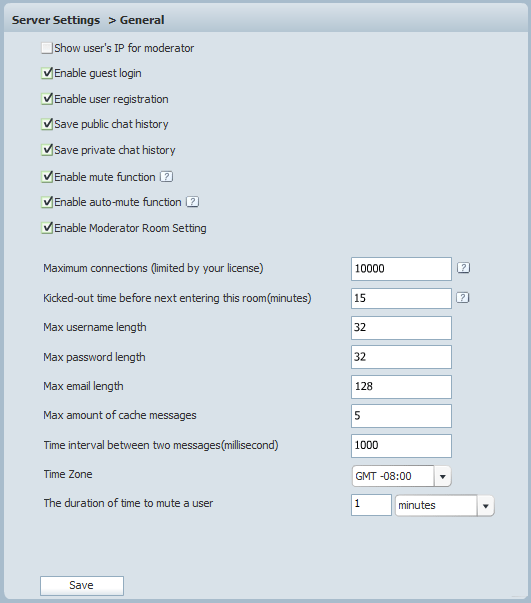
Task: Click help icon next to Maximum connections
Action: point(464,268)
